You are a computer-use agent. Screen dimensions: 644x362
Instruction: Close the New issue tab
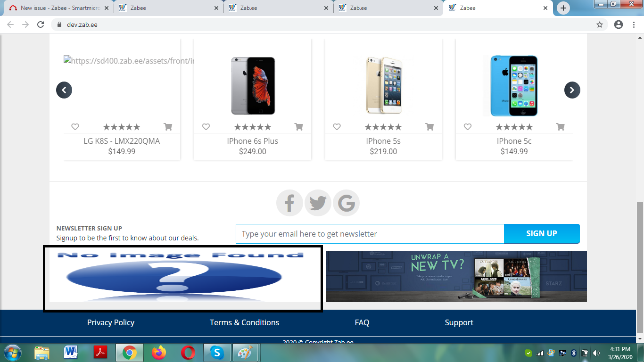pos(107,8)
